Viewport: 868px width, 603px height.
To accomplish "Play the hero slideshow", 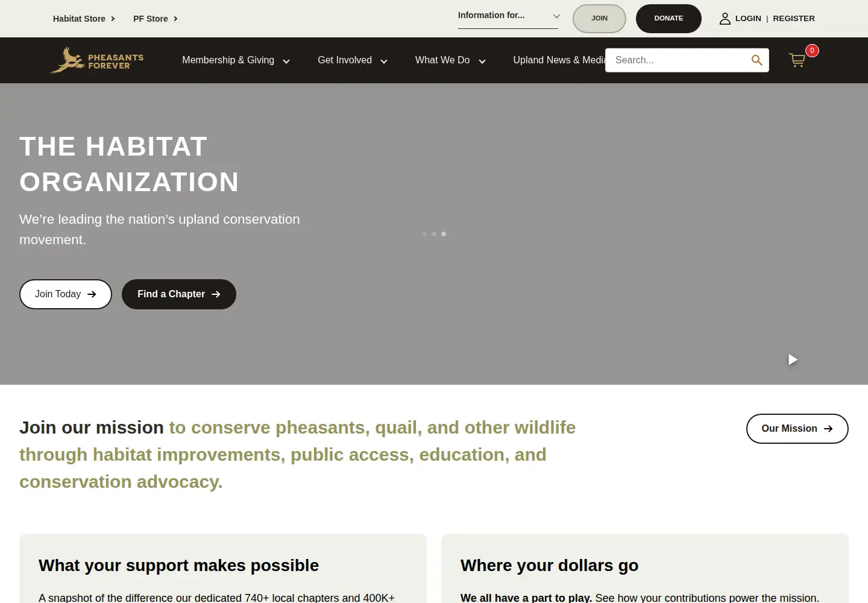I will [x=793, y=359].
